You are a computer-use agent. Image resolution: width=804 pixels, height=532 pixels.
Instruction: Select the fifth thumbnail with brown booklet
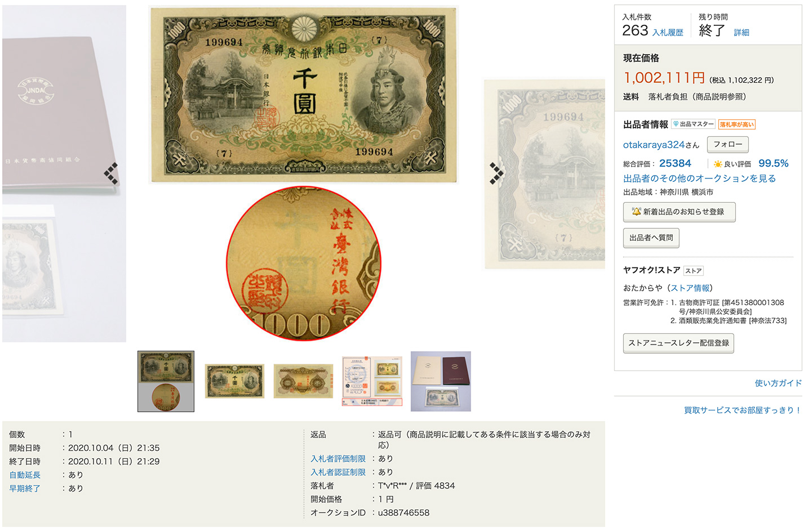click(x=441, y=381)
